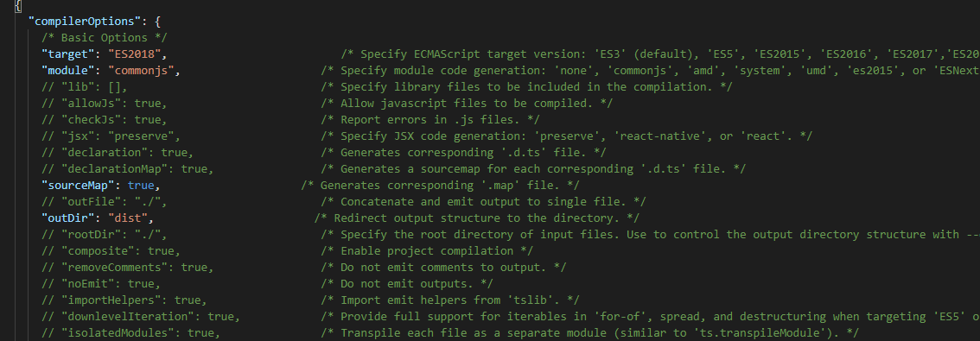Click the commented "isolatedModules" option
Screen dimensions: 980x341
pyautogui.click(x=131, y=333)
